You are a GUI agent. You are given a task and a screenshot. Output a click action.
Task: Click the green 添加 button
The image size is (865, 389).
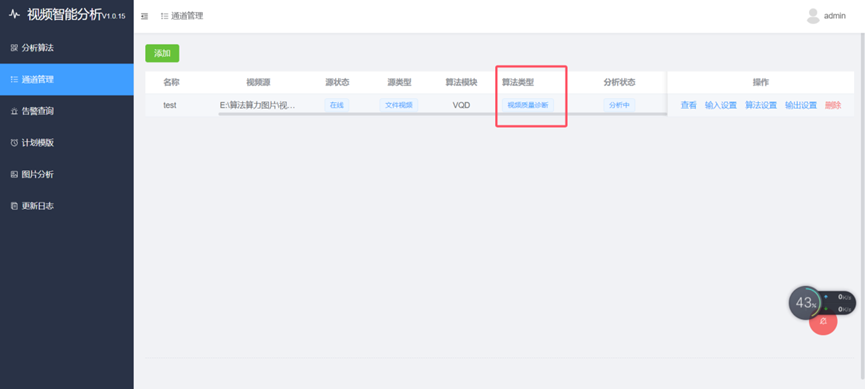pyautogui.click(x=162, y=54)
